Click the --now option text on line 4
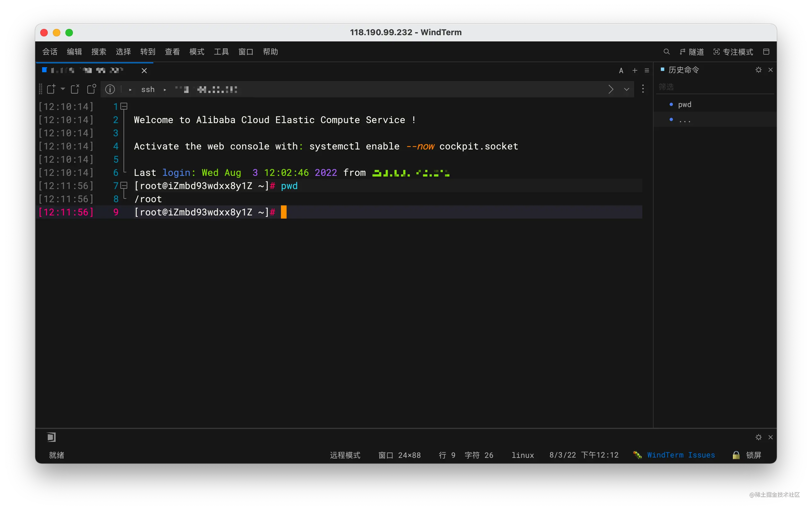 coord(420,146)
